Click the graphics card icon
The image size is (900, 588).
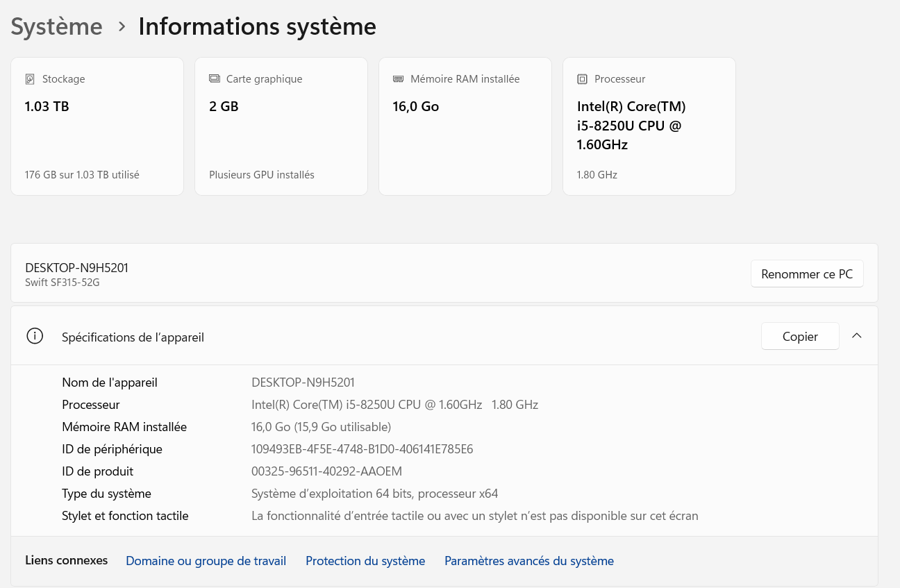[215, 79]
